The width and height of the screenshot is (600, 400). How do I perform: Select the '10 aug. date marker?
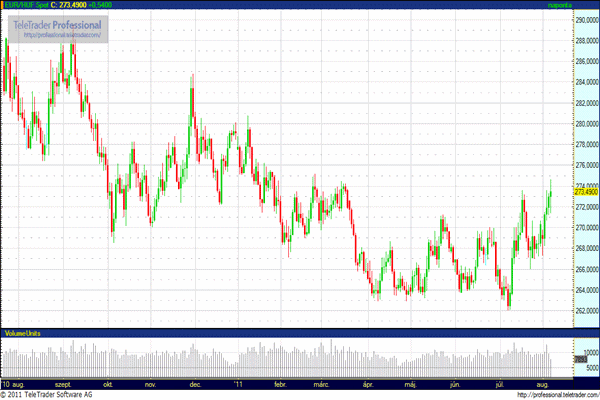pos(14,383)
